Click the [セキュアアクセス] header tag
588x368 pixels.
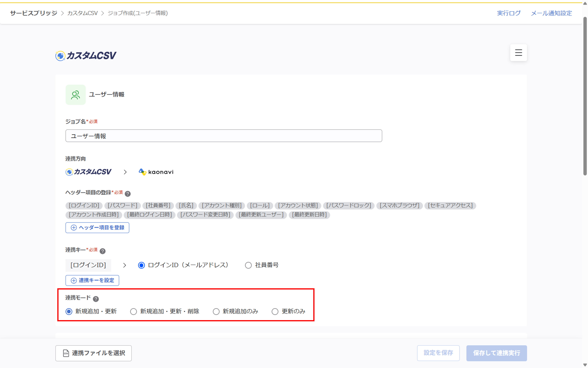pyautogui.click(x=450, y=206)
